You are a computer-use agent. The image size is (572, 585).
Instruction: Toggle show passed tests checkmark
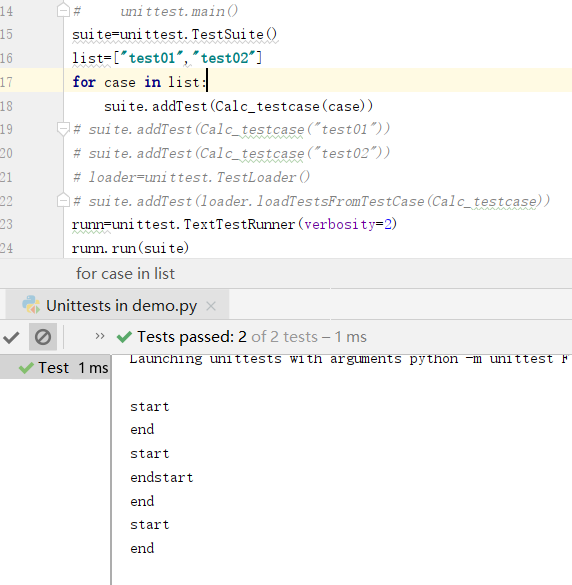tap(11, 337)
